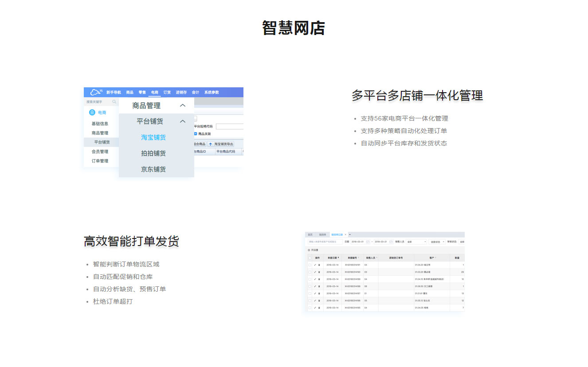Image resolution: width=588 pixels, height=367 pixels.
Task: Click the 列设置 gear icon
Action: coord(309,250)
